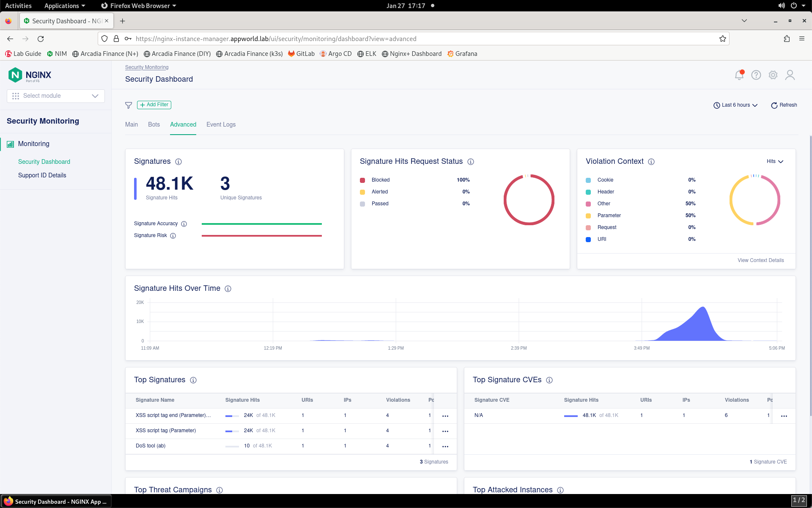Image resolution: width=812 pixels, height=508 pixels.
Task: Click the Signature Accuracy info icon
Action: coord(184,224)
